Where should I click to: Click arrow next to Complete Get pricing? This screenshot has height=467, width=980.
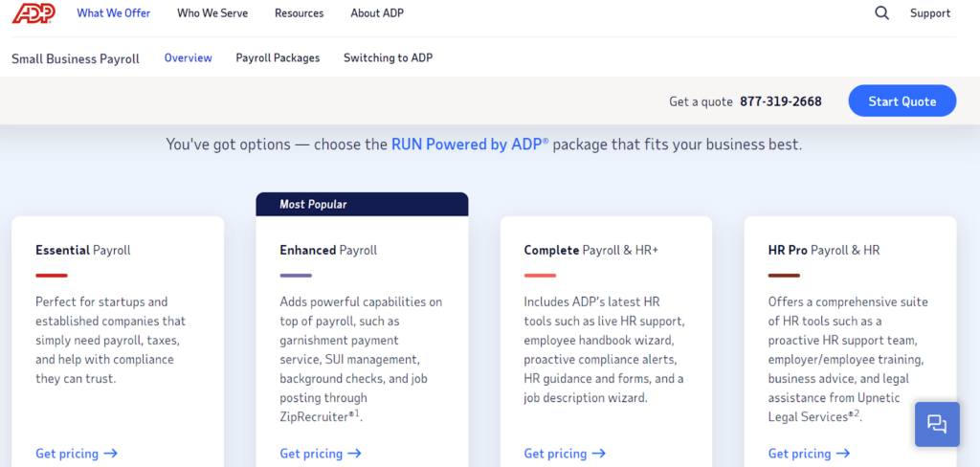[x=599, y=454]
